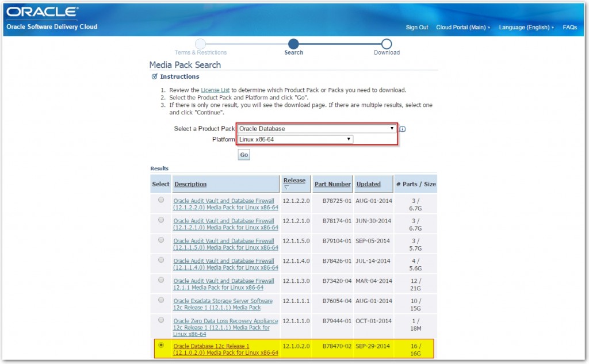Expand the Cloud Portal (Main) menu
Screen dimensions: 589x364
click(463, 27)
